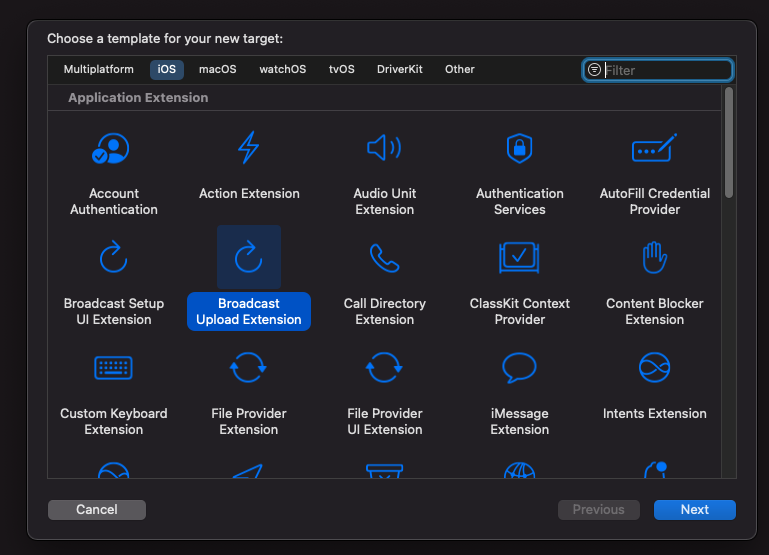Screen dimensions: 769x555
Task: Click the "Custom Keyboard Extension" label
Action: coord(114,421)
